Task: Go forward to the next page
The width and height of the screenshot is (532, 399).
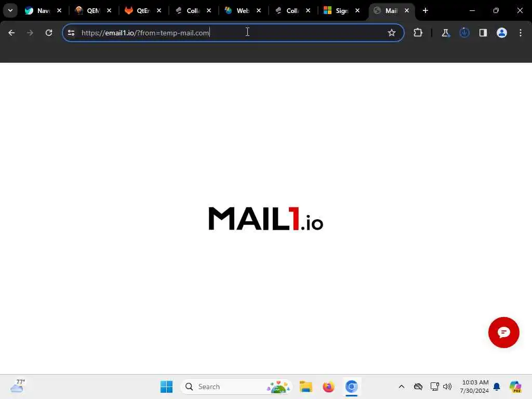Action: (x=30, y=33)
